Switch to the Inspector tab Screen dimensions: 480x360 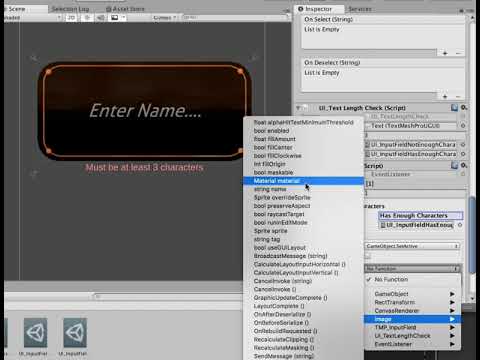[x=319, y=9]
